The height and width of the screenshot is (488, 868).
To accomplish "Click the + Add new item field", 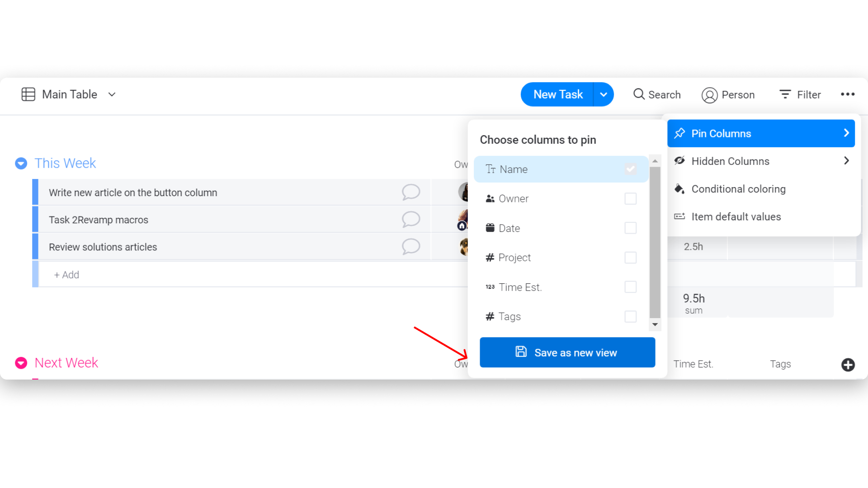I will point(253,275).
